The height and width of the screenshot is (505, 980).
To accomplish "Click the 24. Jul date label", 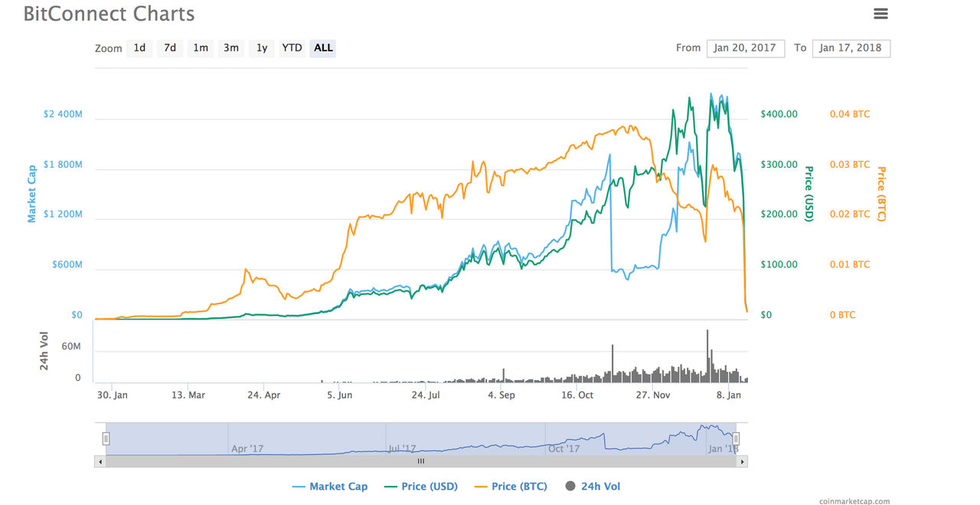I will (426, 395).
